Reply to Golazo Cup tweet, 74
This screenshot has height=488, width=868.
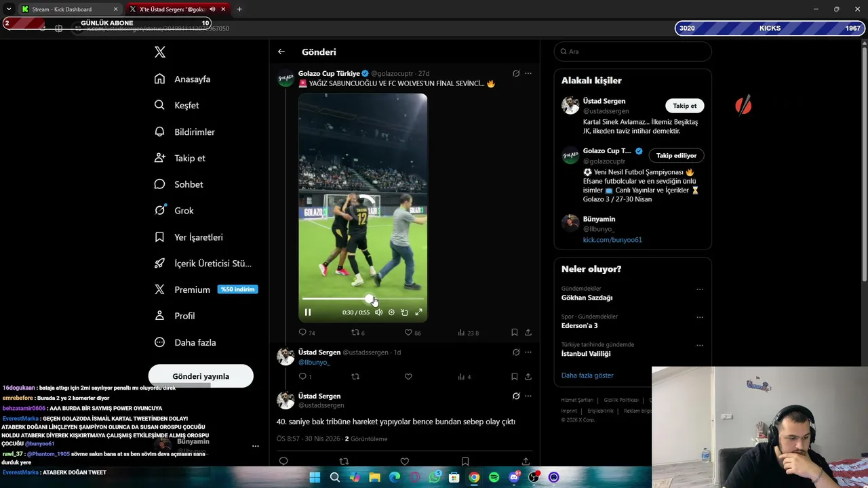[x=307, y=333]
